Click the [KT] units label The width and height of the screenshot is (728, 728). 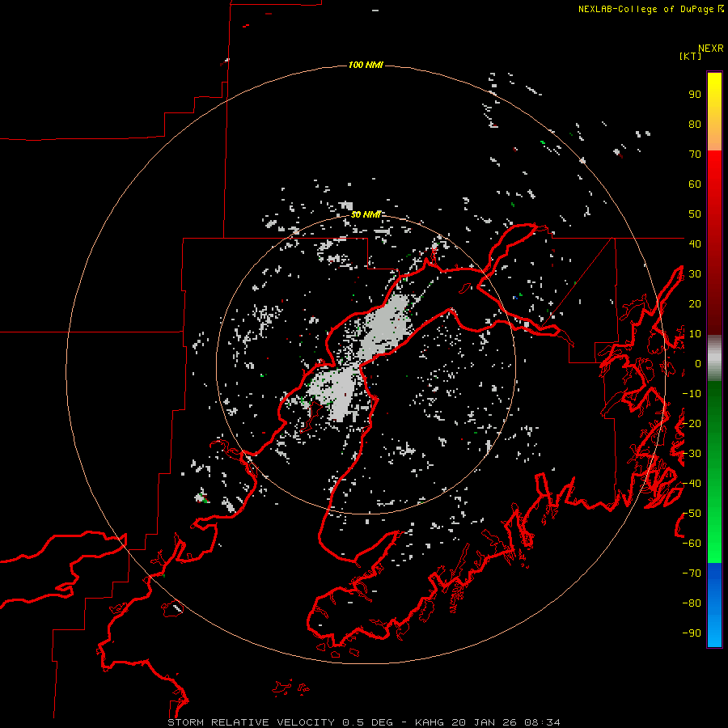690,56
